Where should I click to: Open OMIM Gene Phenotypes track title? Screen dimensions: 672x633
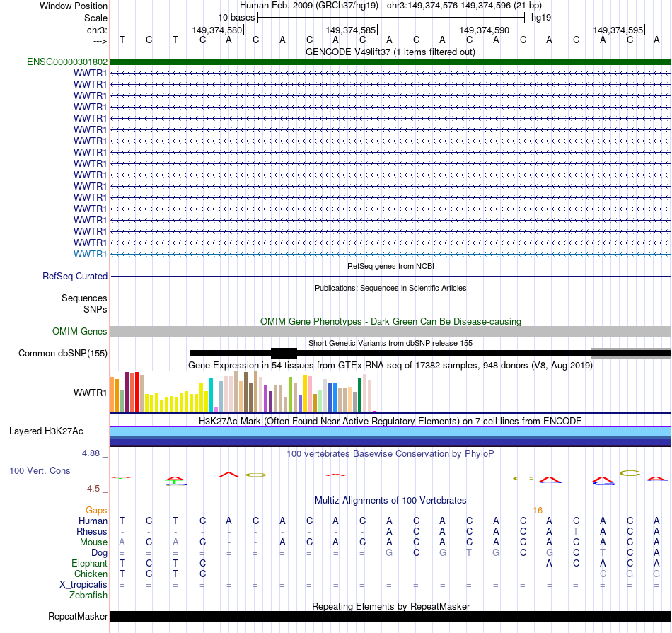[390, 321]
